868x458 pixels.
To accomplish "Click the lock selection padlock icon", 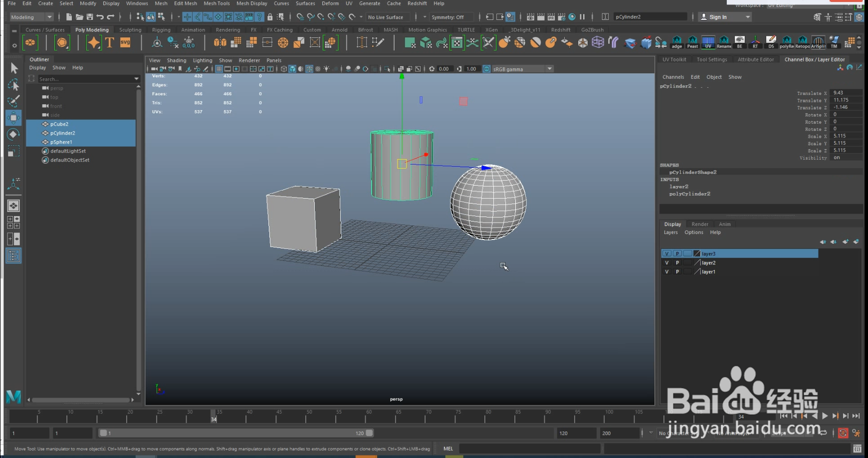I will coord(270,17).
